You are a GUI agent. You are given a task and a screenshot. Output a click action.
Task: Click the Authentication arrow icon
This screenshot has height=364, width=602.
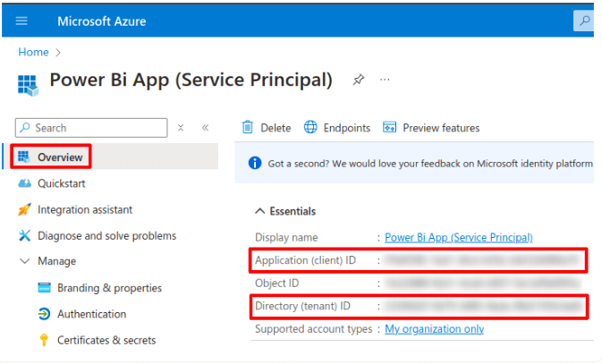44,314
